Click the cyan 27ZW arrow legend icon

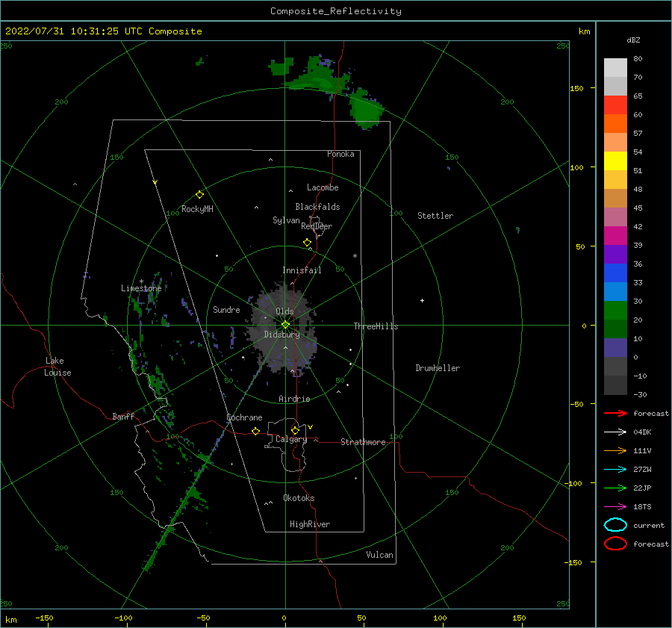615,470
